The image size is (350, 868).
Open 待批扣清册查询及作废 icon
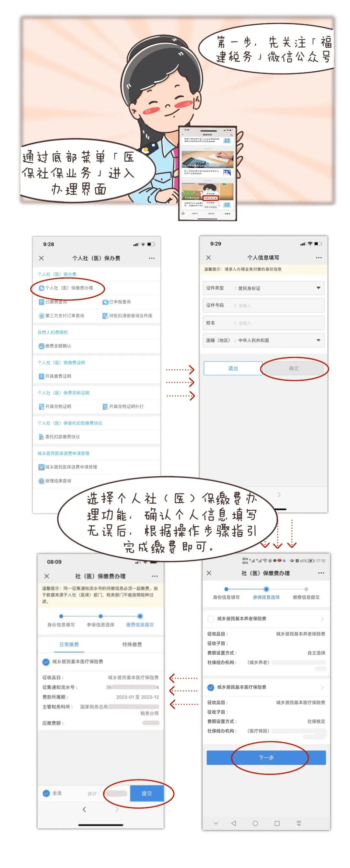105,316
